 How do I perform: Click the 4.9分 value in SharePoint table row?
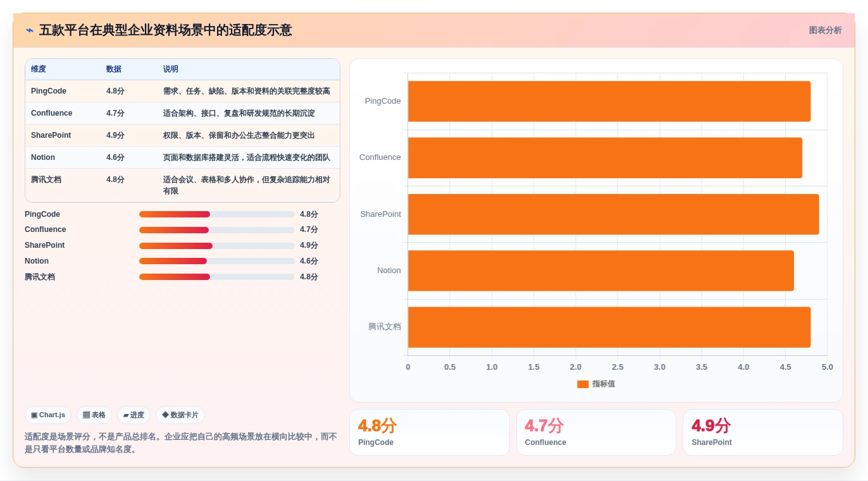click(x=115, y=135)
